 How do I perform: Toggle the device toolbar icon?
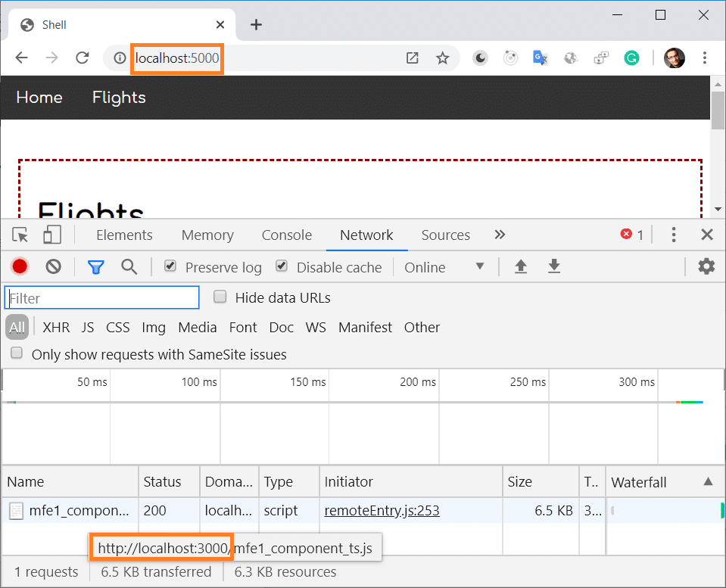[x=51, y=235]
